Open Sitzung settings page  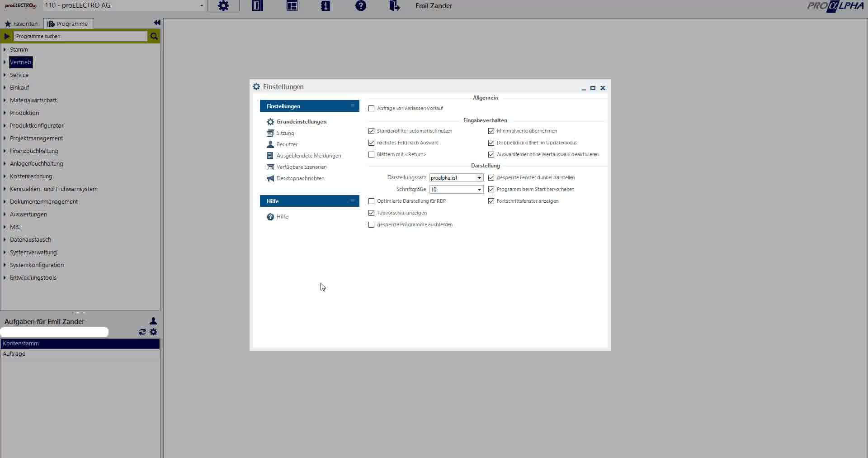coord(285,133)
